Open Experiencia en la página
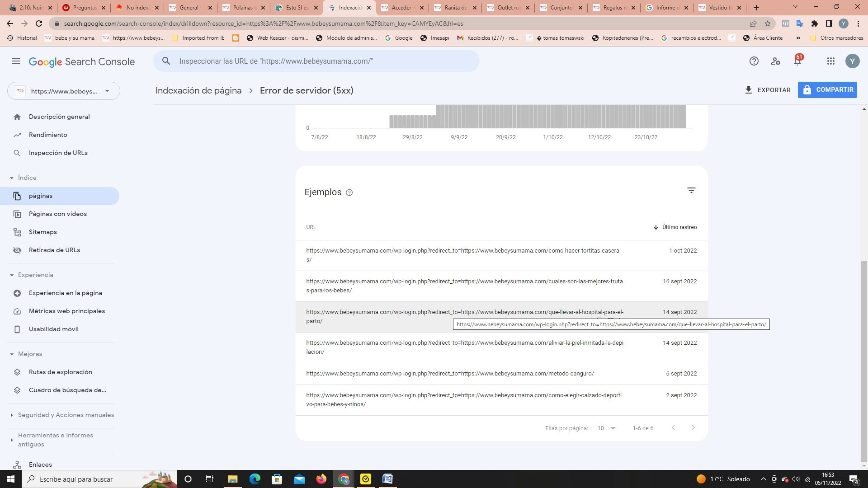The image size is (868, 488). [x=60, y=293]
